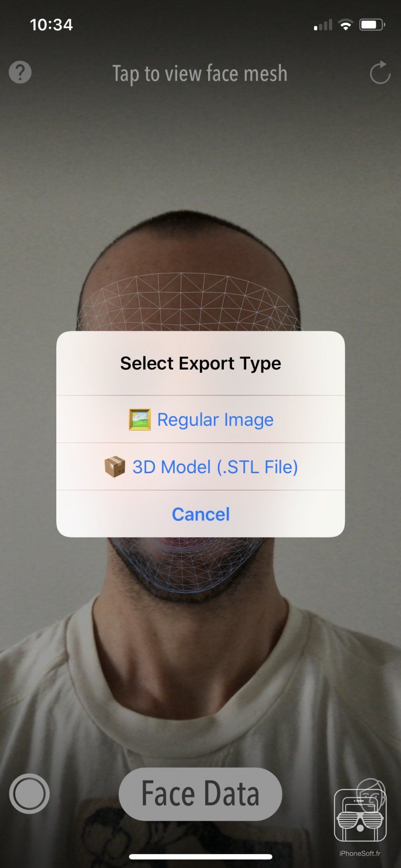Click the iPhoneSoft.fr watermark text
Image resolution: width=401 pixels, height=868 pixels.
pyautogui.click(x=360, y=854)
